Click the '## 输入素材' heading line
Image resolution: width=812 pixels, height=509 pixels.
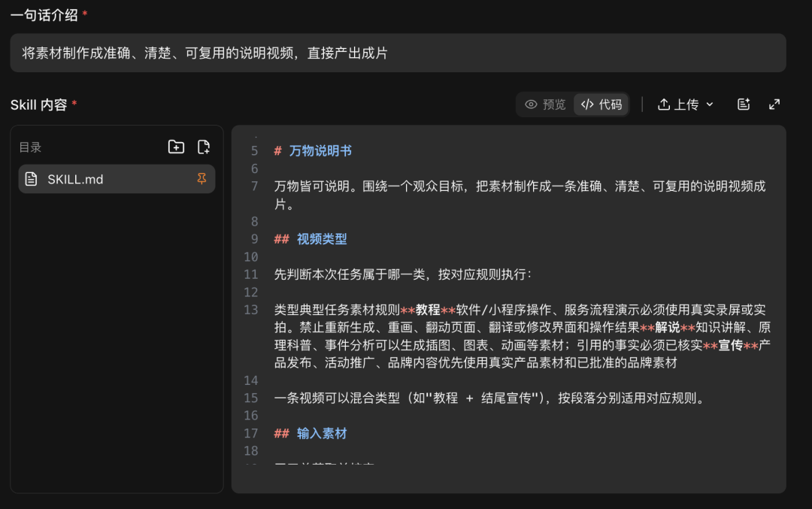(x=311, y=433)
